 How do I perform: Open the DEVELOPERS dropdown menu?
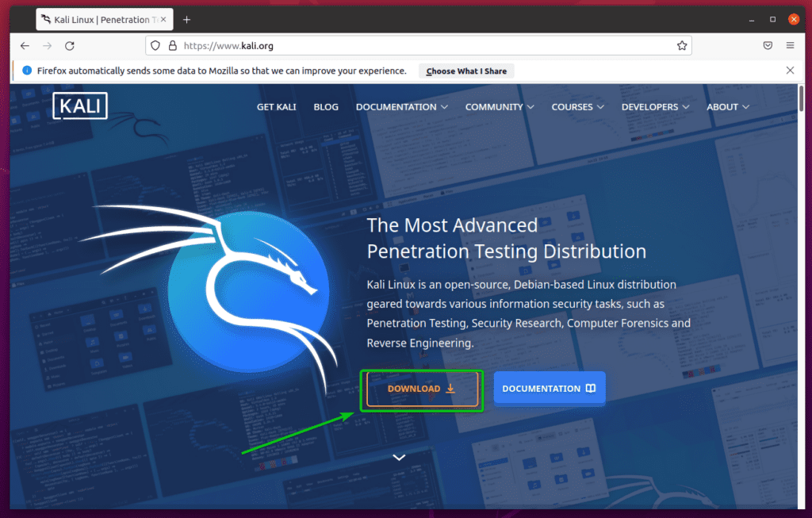point(656,106)
